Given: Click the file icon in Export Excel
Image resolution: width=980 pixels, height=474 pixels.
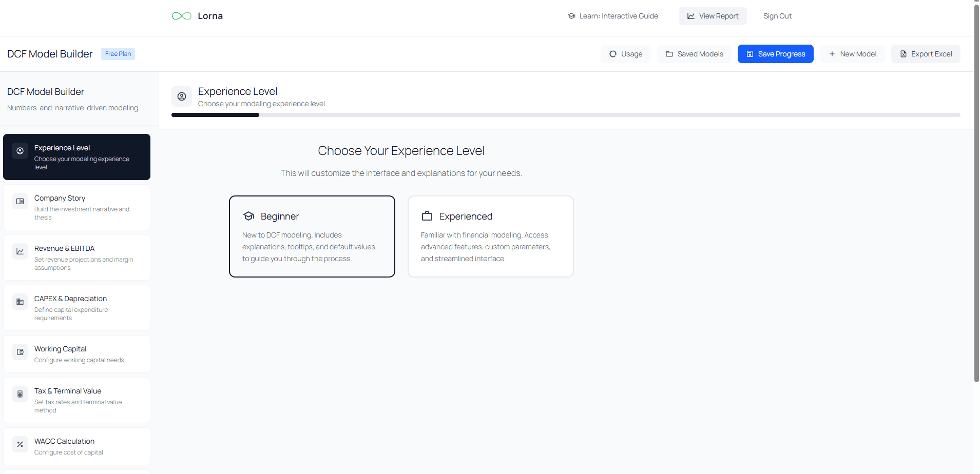Looking at the screenshot, I should (x=904, y=54).
